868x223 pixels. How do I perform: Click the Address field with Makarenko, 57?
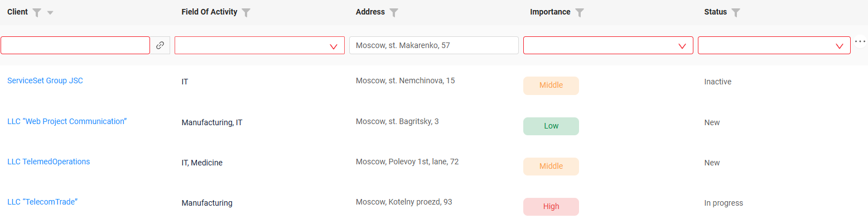434,45
